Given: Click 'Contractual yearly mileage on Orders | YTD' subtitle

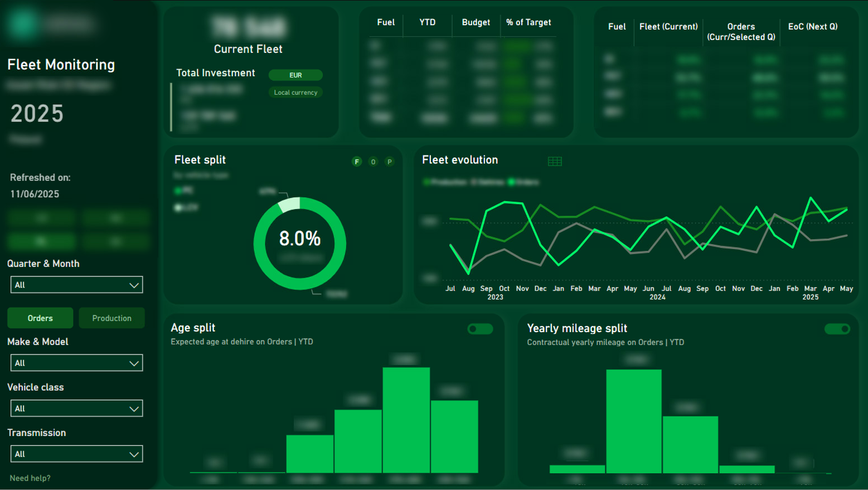Looking at the screenshot, I should click(605, 342).
